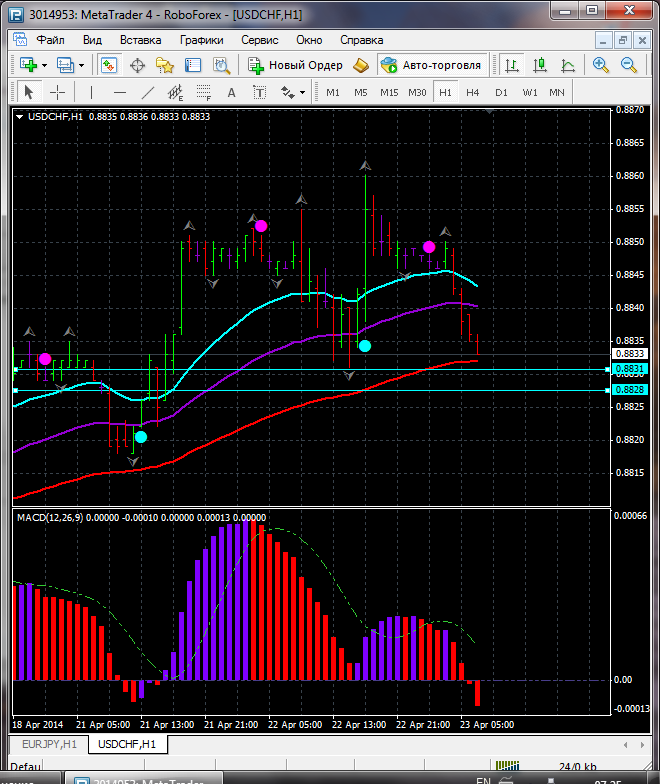Click the Новый Ордер button
This screenshot has width=660, height=784.
tap(296, 65)
